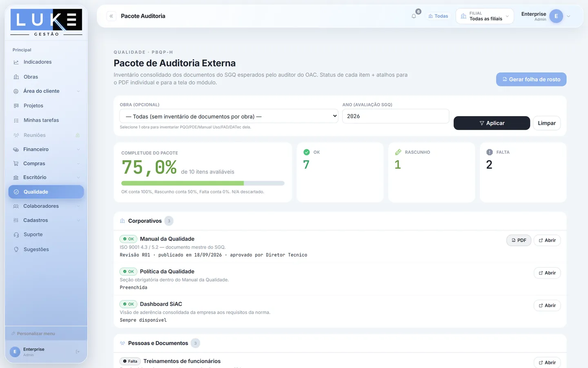Open Suporte menu item
Viewport: 588px width, 368px height.
pos(46,235)
